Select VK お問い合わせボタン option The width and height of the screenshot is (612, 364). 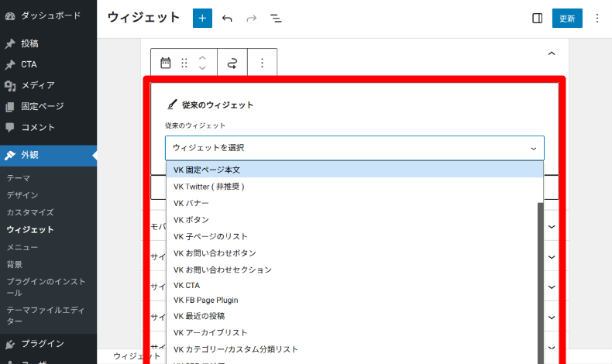coord(352,253)
